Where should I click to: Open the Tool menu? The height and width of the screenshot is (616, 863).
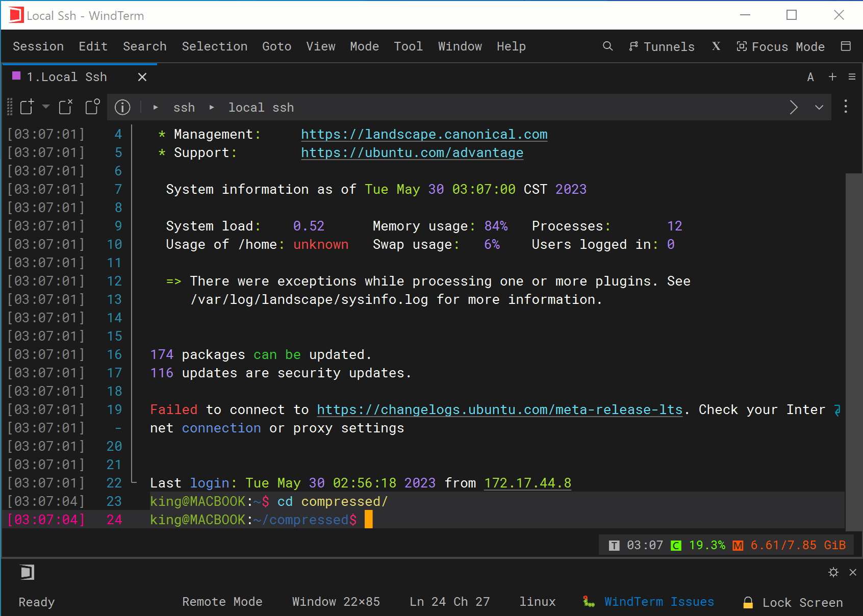[409, 46]
